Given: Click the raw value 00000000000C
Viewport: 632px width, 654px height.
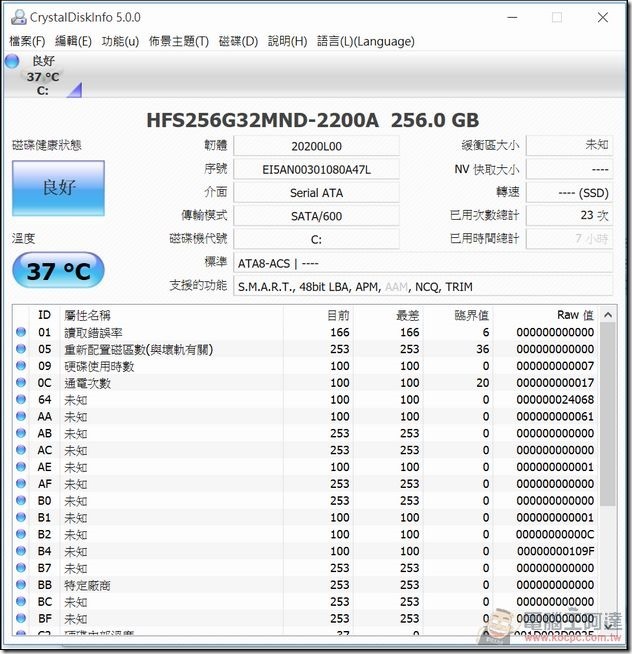Looking at the screenshot, I should click(x=555, y=534).
